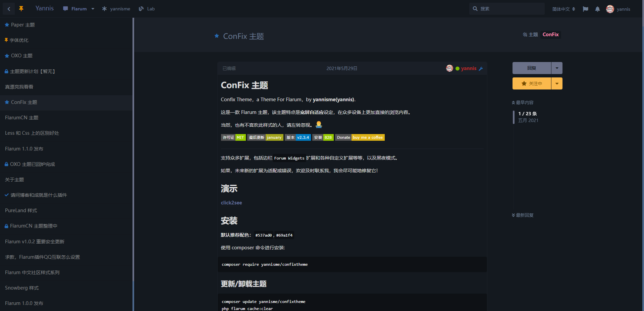Click the wrench badge next to yannis
This screenshot has height=311, width=644.
point(481,69)
